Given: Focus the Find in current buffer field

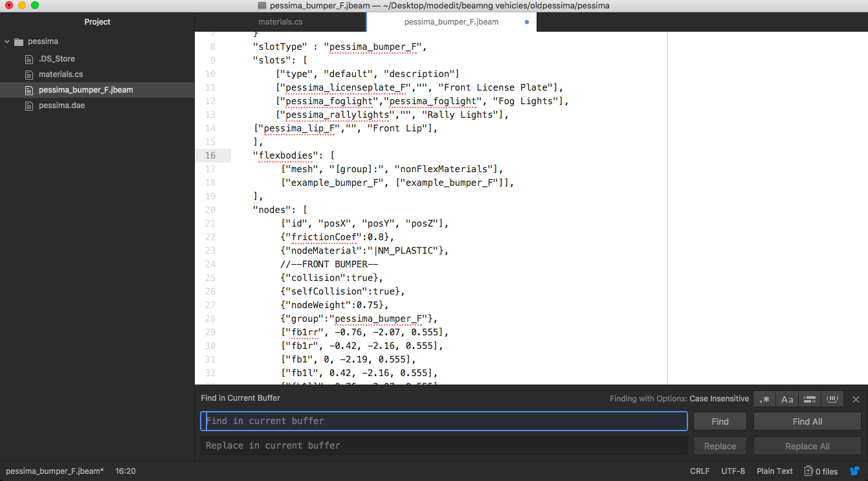Looking at the screenshot, I should pos(444,421).
